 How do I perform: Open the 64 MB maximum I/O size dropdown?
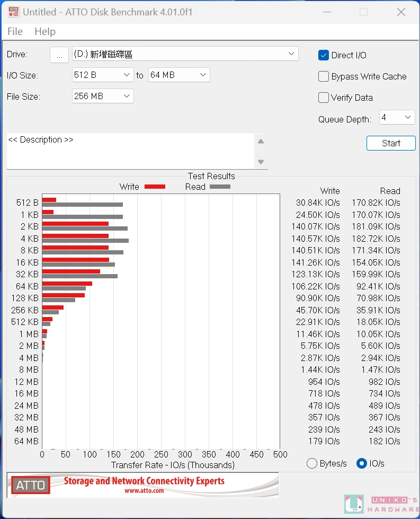tap(179, 75)
